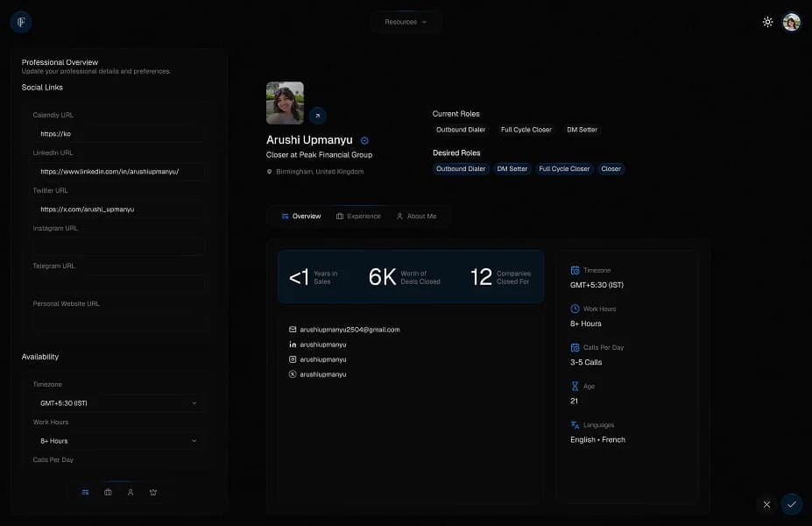Toggle the Closer desired role chip
This screenshot has height=526, width=812.
pos(611,168)
